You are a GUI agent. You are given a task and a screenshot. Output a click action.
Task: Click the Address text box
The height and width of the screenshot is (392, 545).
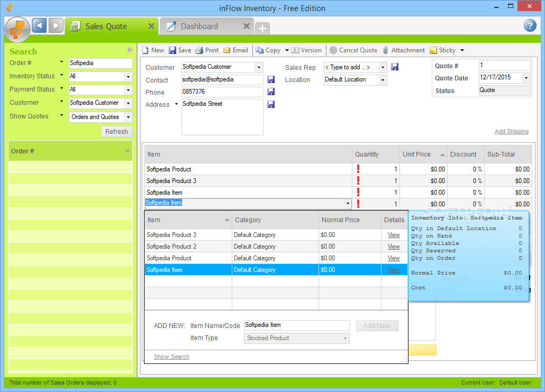tap(222, 117)
